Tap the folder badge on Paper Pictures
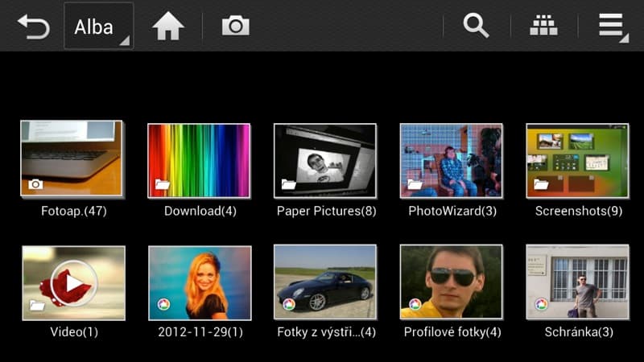The image size is (644, 362). [x=288, y=184]
